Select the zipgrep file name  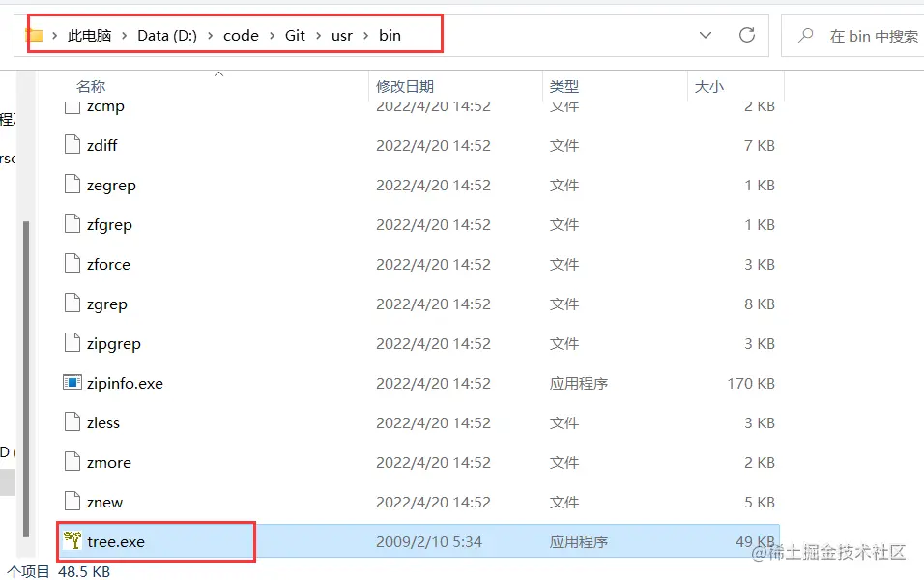tap(114, 344)
